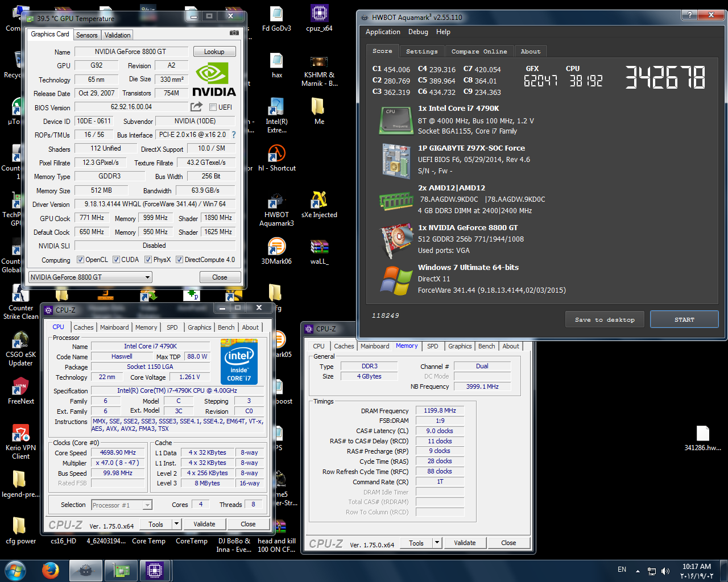Open the KSHMR & Marnik desktop file
The image size is (728, 582).
(319, 70)
